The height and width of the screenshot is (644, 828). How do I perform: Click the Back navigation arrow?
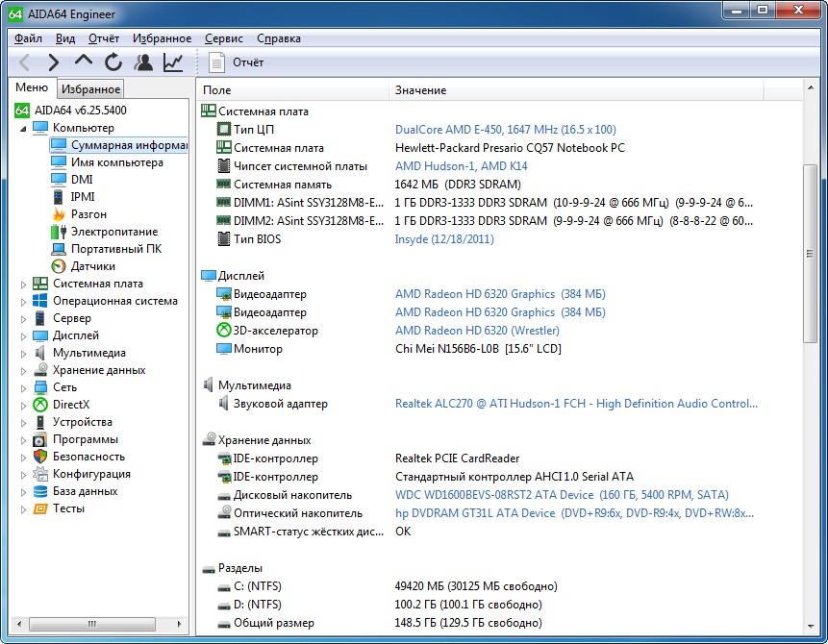pyautogui.click(x=24, y=62)
